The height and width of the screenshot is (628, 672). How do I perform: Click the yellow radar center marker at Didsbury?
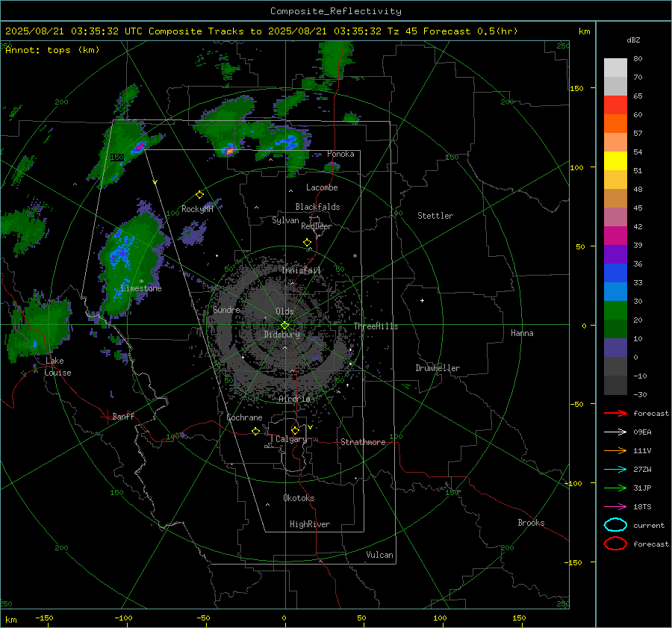click(284, 326)
